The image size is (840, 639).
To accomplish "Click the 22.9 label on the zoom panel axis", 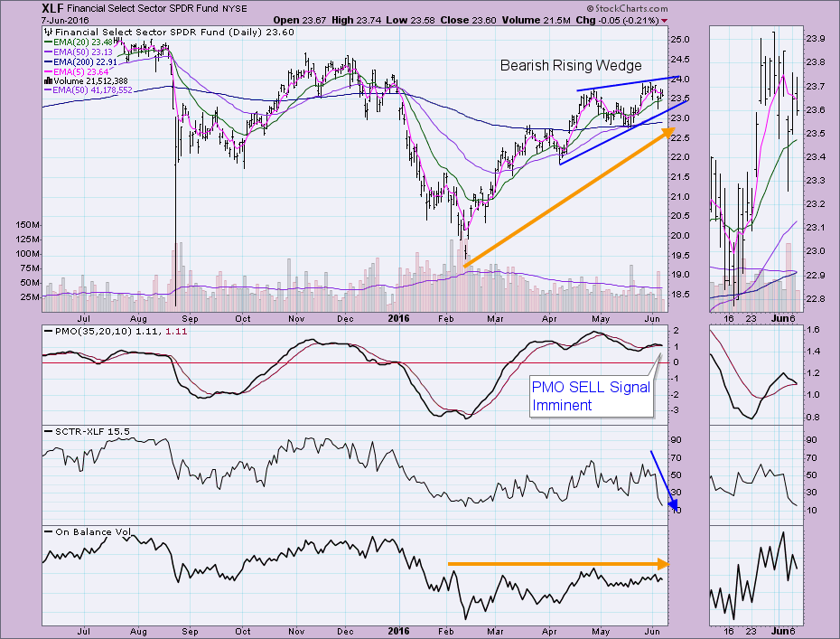I will coord(815,275).
